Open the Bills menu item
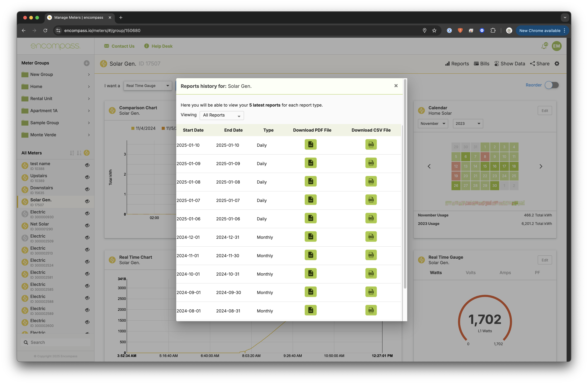The image size is (588, 384). point(482,64)
